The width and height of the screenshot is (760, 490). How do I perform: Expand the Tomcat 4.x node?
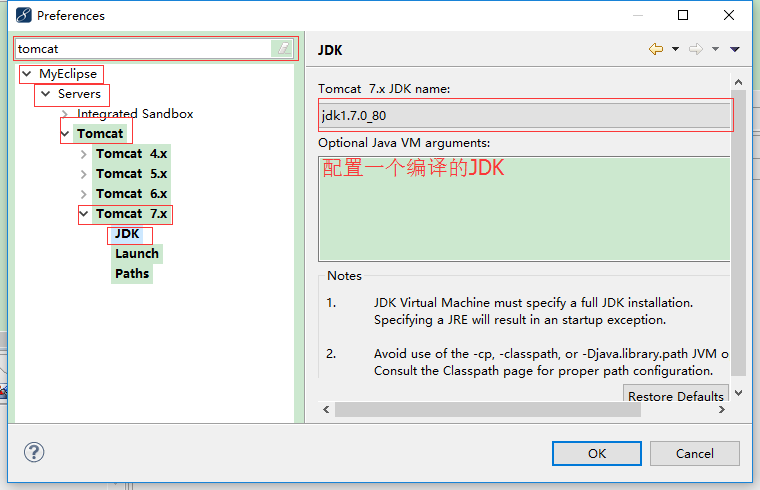83,154
